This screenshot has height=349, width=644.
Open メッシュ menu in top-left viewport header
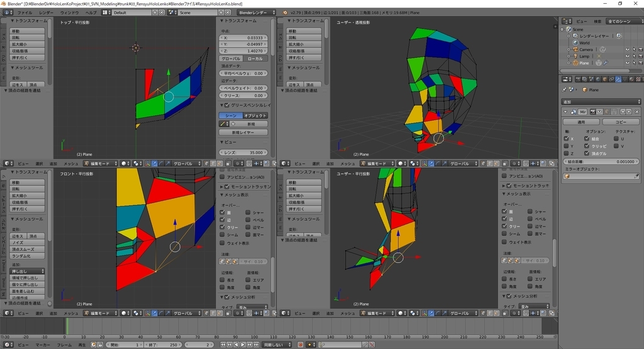70,163
